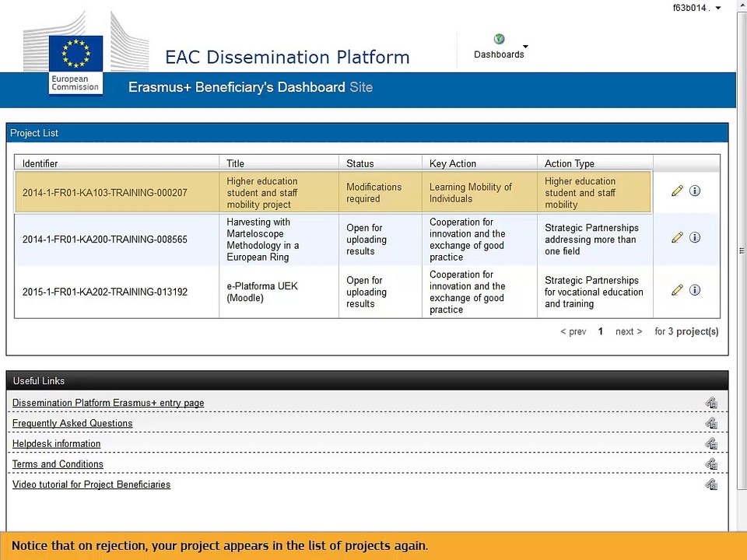The image size is (747, 560).
Task: Click Strategic Partnerships for vocational education cell
Action: 594,292
